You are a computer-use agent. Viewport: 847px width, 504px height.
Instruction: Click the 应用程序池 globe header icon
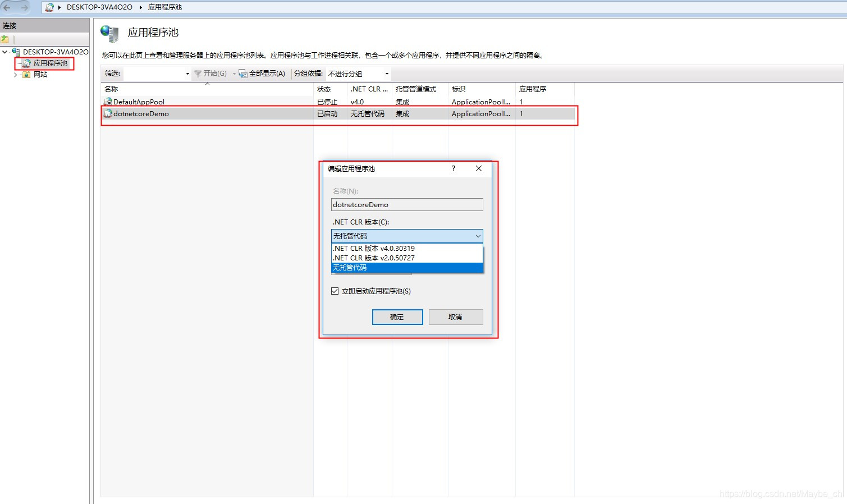(x=109, y=33)
